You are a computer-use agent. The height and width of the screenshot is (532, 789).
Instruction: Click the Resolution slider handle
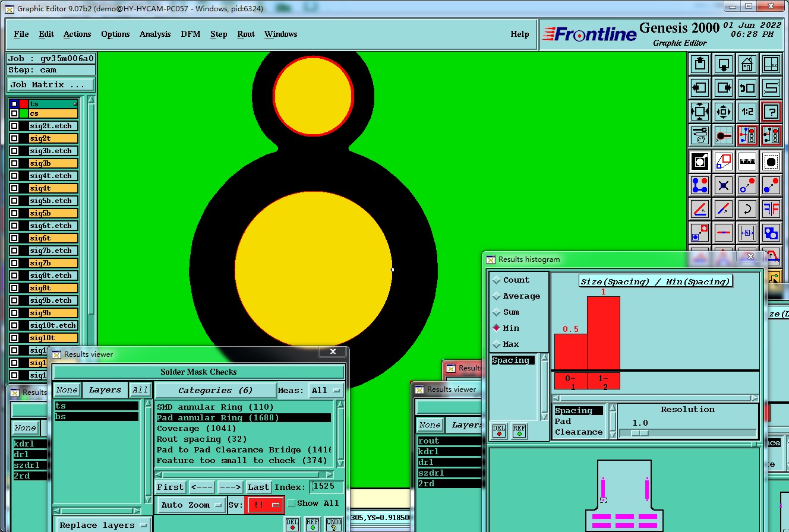[x=639, y=433]
